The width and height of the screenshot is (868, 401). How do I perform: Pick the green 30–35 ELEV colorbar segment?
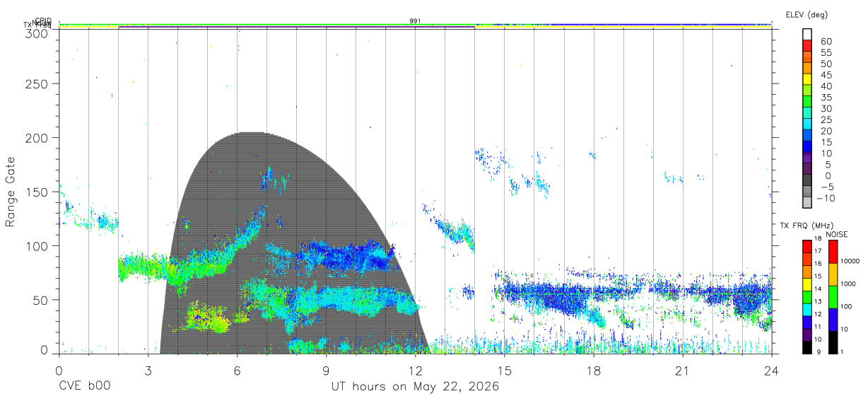(x=807, y=103)
